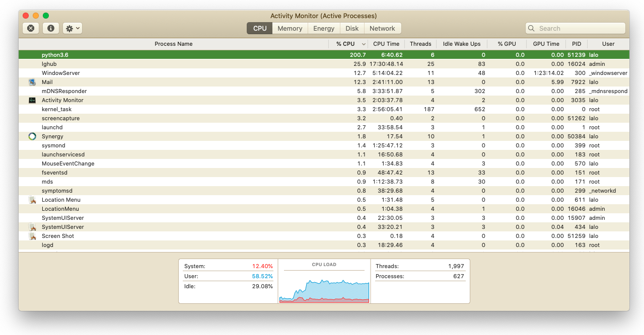Open the process info inspector icon

point(51,29)
